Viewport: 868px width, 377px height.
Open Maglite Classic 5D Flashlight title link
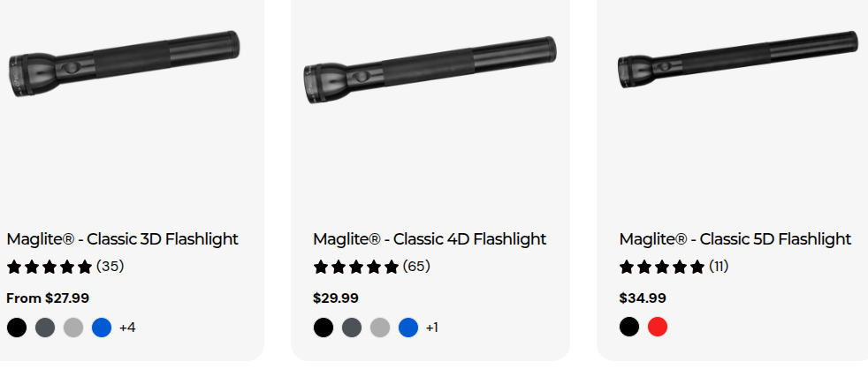[735, 239]
